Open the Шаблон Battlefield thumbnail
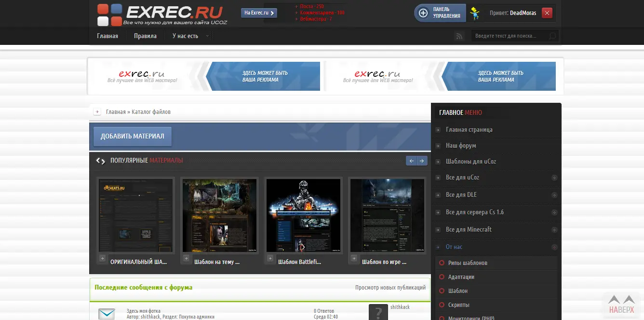 click(x=304, y=215)
